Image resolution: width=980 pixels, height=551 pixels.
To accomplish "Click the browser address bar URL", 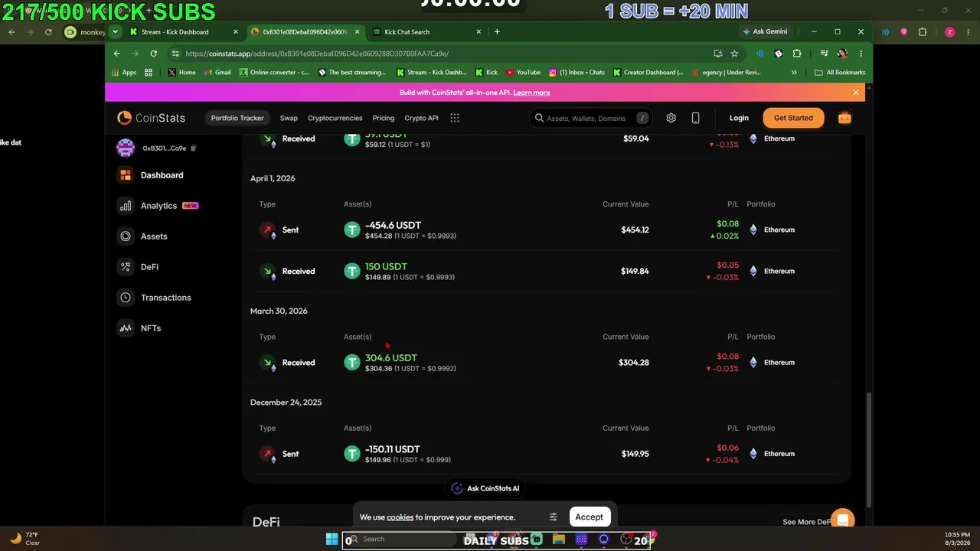I will pyautogui.click(x=317, y=54).
